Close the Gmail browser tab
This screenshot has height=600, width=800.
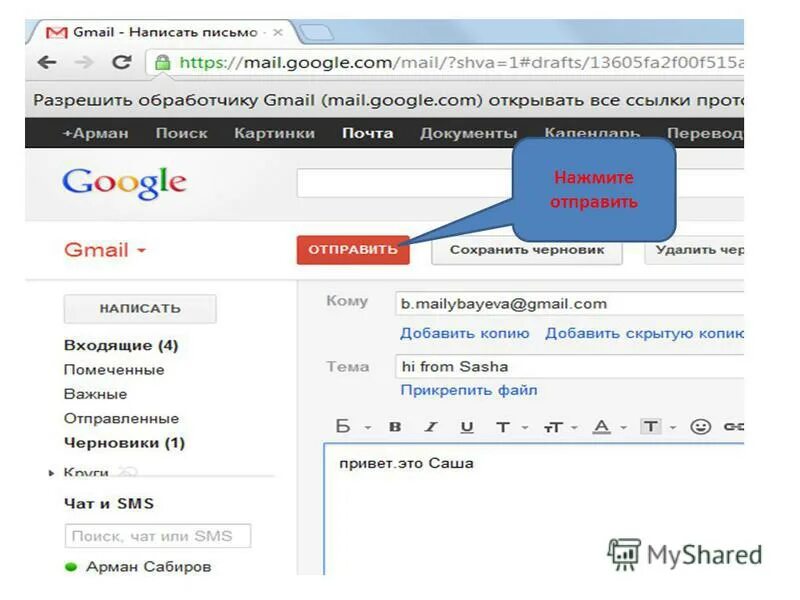tap(278, 32)
